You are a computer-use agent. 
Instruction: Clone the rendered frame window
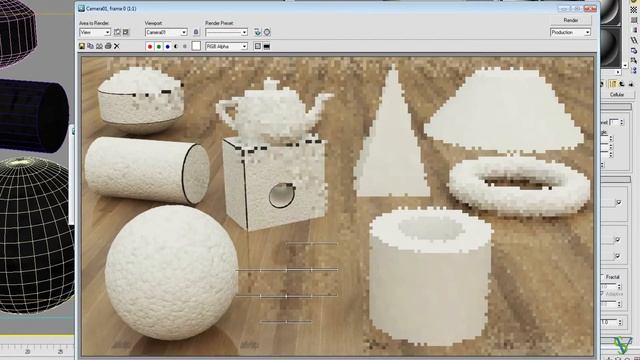point(99,47)
